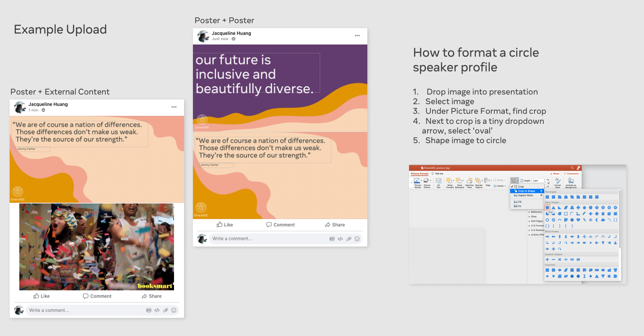
Task: Click Like on Poster + External Content post
Action: (x=41, y=296)
